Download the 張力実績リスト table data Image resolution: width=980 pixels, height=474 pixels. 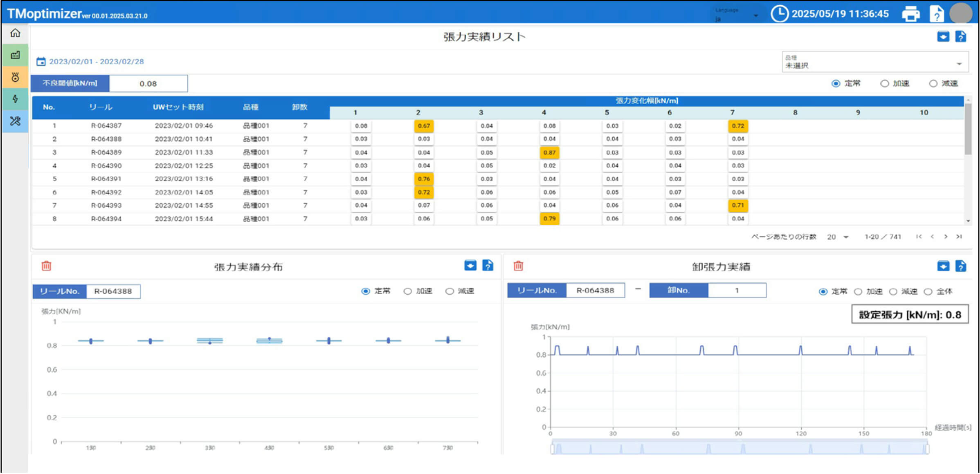(x=943, y=36)
